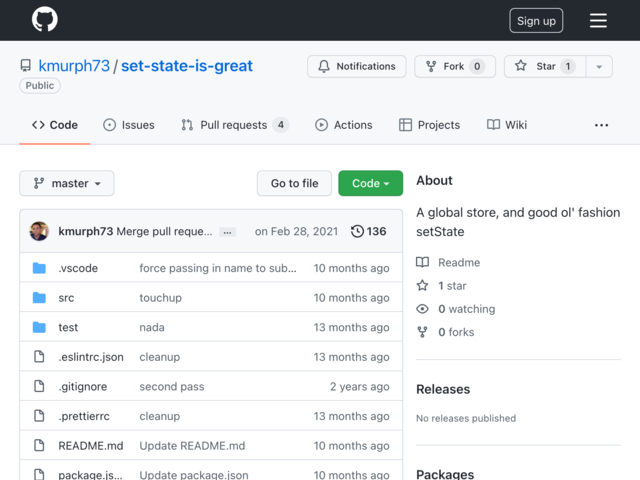640x480 pixels.
Task: Open the .eslintrc.json file
Action: pyautogui.click(x=91, y=357)
